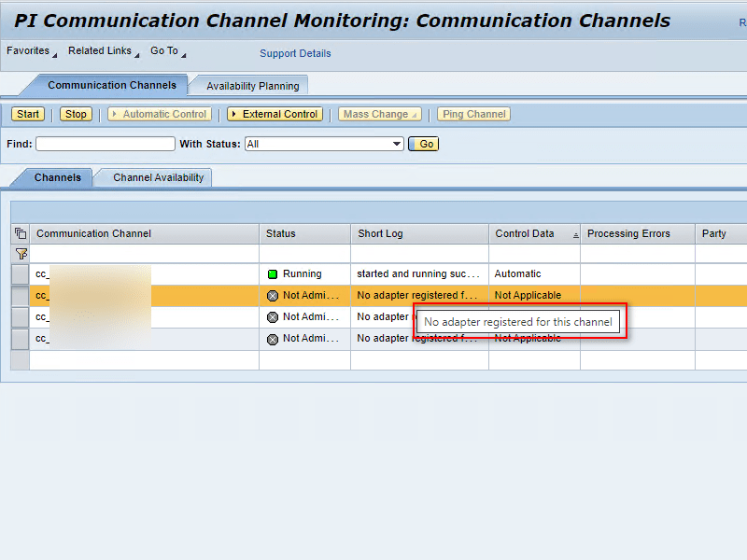Click the sort arrow on Control Data column
The width and height of the screenshot is (747, 560).
[x=575, y=234]
